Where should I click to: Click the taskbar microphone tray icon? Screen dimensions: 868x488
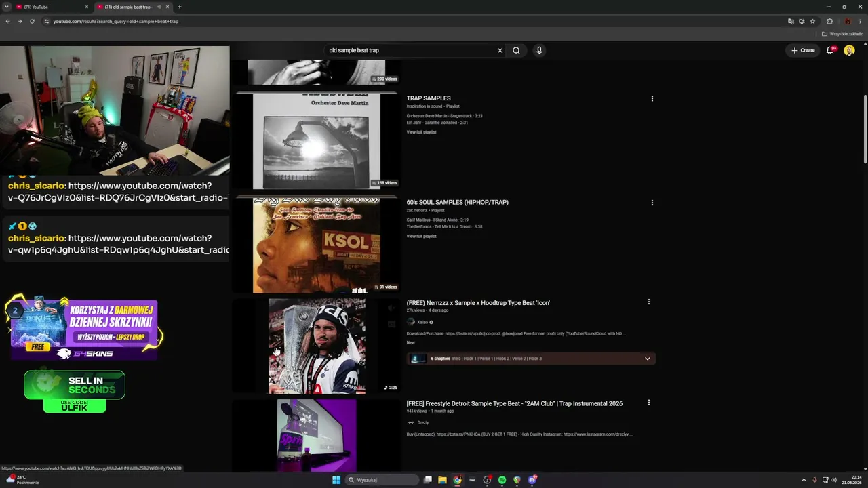(x=814, y=480)
